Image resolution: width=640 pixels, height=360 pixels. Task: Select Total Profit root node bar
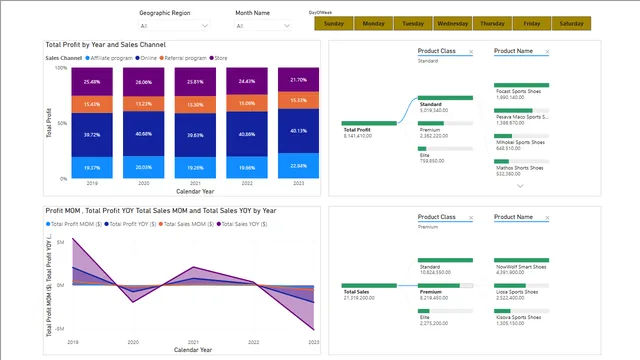pos(369,123)
